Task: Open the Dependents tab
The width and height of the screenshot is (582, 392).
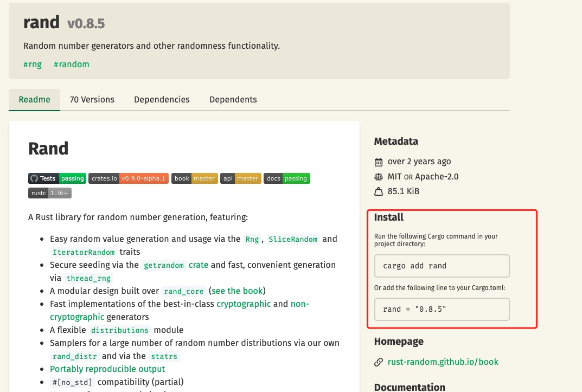Action: [233, 100]
